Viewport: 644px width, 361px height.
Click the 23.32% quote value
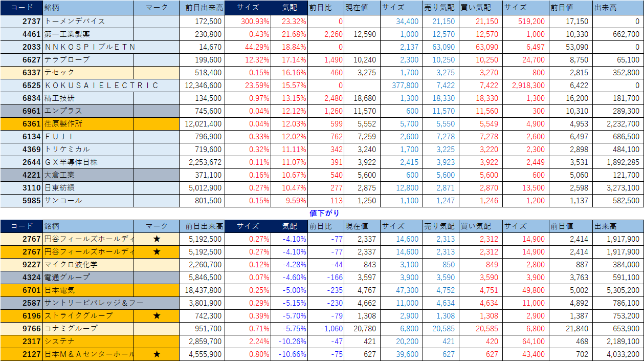click(x=294, y=22)
